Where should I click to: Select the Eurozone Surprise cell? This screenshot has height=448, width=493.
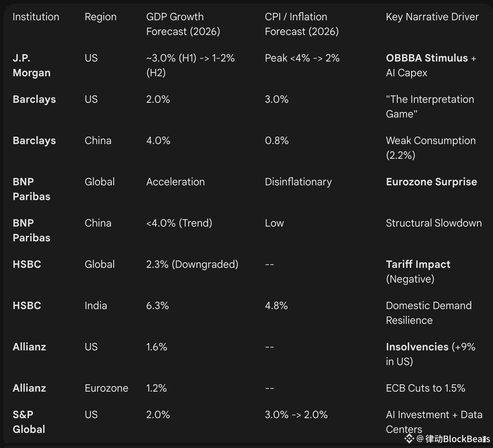coord(431,182)
